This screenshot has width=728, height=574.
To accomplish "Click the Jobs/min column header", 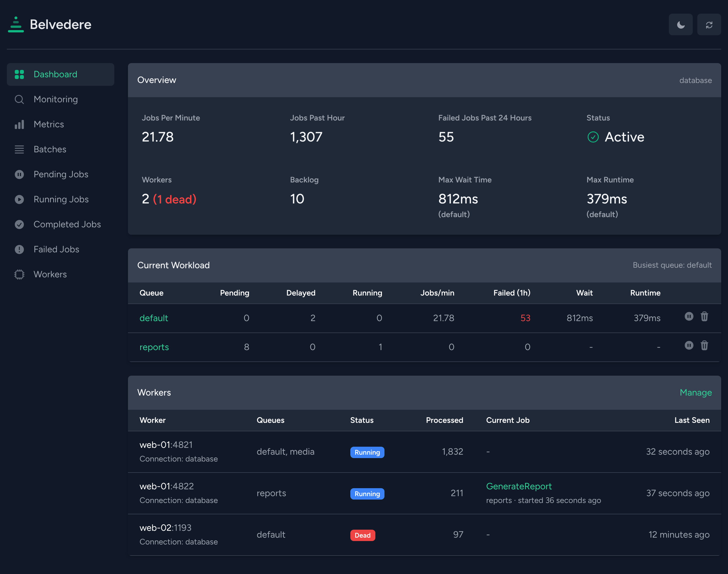I will pos(437,293).
